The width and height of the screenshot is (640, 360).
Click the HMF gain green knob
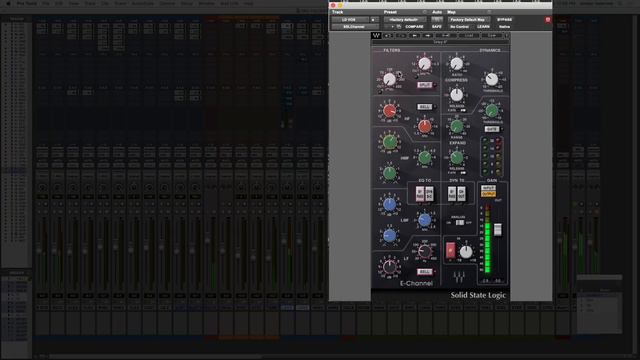[x=389, y=142]
